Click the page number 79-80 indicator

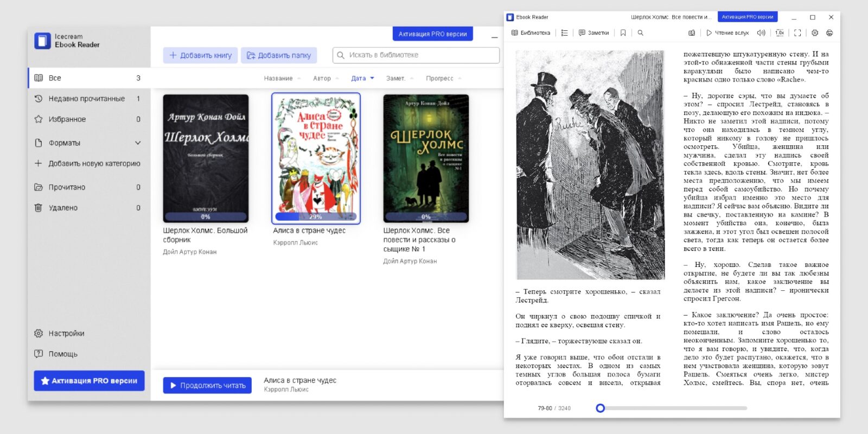(545, 408)
